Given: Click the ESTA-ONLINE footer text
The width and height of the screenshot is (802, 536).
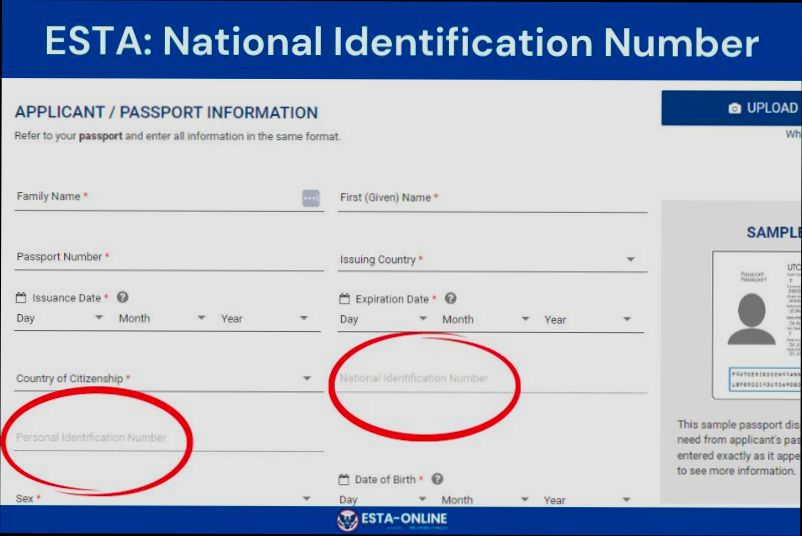Looking at the screenshot, I should [404, 519].
